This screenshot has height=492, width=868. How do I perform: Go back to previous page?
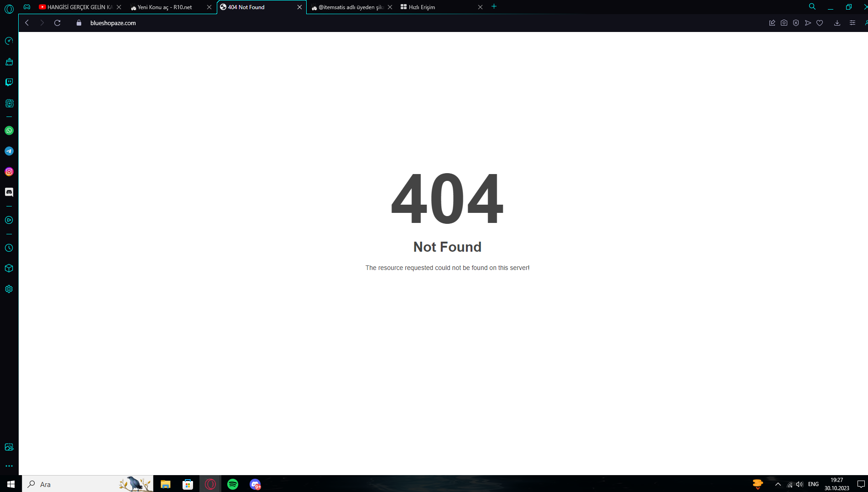27,23
